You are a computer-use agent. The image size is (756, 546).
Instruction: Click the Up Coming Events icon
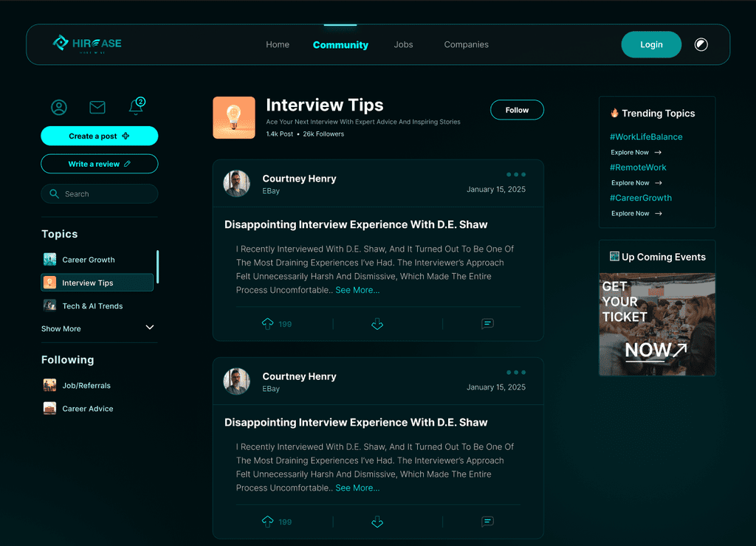[x=614, y=256]
